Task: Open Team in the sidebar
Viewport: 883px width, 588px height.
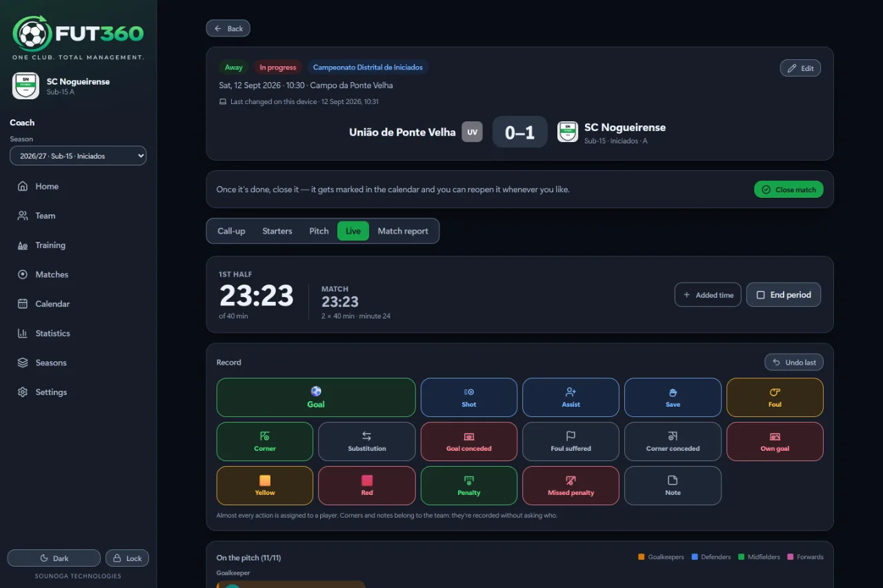Action: click(x=78, y=216)
